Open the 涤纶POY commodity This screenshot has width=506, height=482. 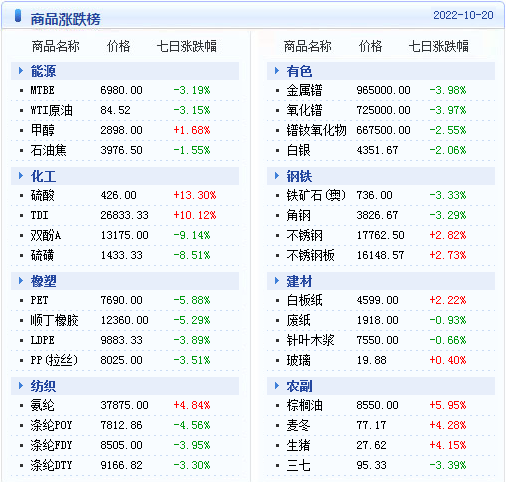[x=51, y=425]
